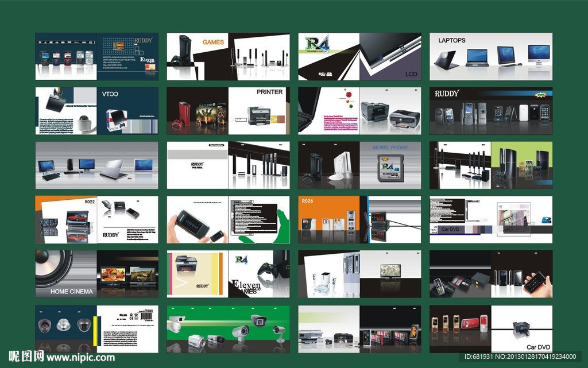Screen dimensions: 588x368
Task: Click the HOME CINEMA caption
Action: (x=72, y=291)
